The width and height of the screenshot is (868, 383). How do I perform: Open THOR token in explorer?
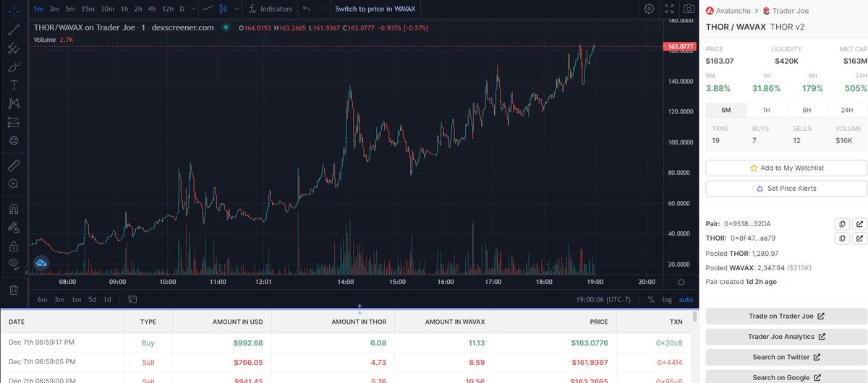click(x=859, y=238)
